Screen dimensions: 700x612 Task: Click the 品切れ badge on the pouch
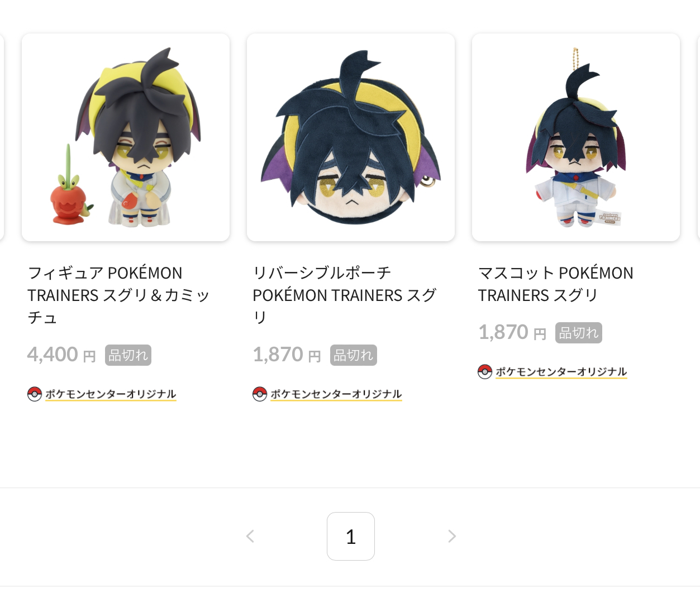click(354, 355)
